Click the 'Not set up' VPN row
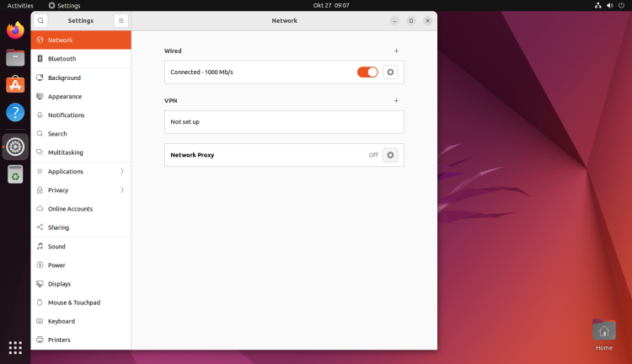 284,121
